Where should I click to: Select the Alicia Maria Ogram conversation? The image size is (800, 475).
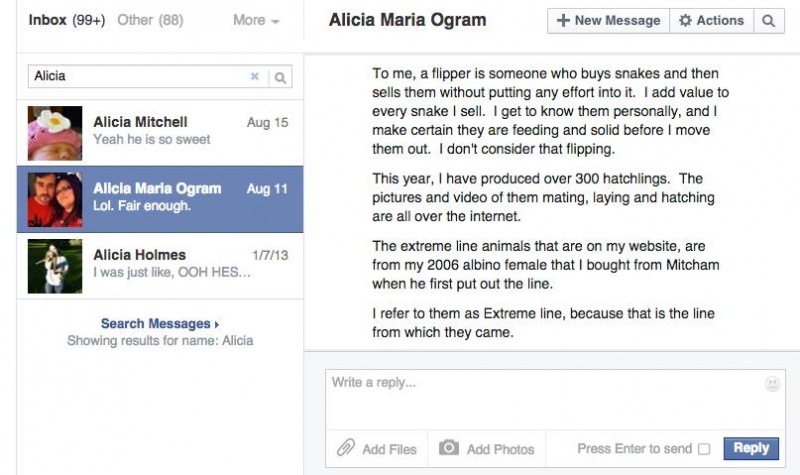pyautogui.click(x=160, y=199)
